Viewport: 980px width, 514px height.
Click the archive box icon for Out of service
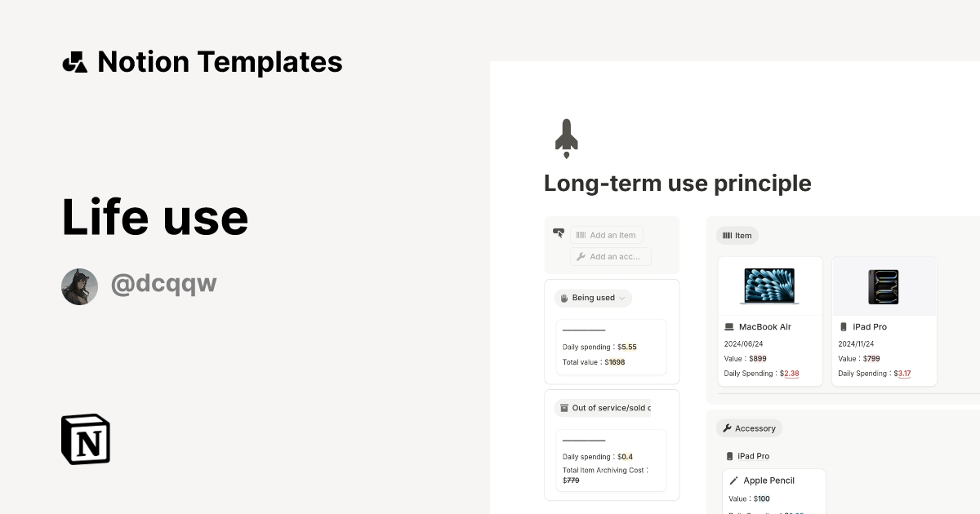click(563, 408)
